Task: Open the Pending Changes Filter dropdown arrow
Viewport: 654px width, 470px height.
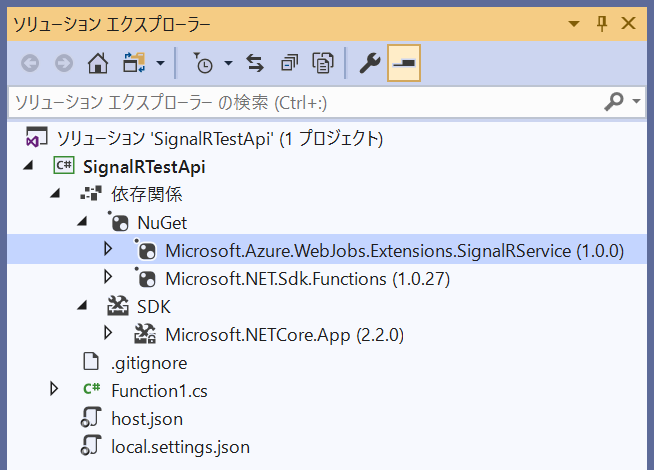Action: [228, 63]
